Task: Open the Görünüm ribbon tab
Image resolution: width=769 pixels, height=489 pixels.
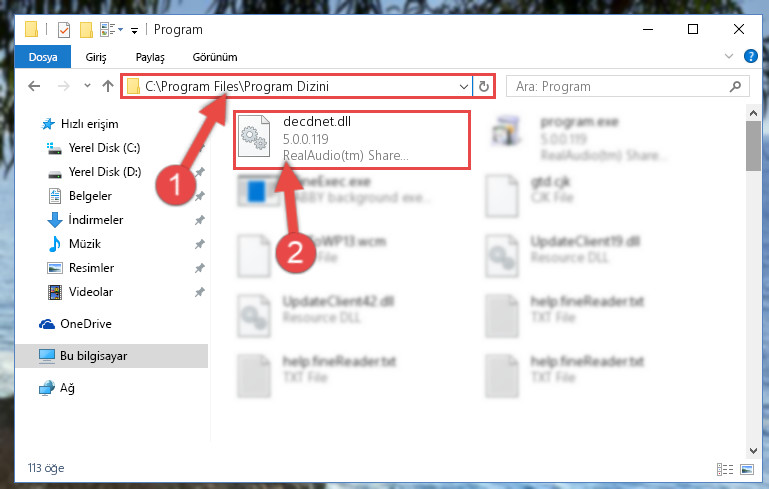Action: 215,57
